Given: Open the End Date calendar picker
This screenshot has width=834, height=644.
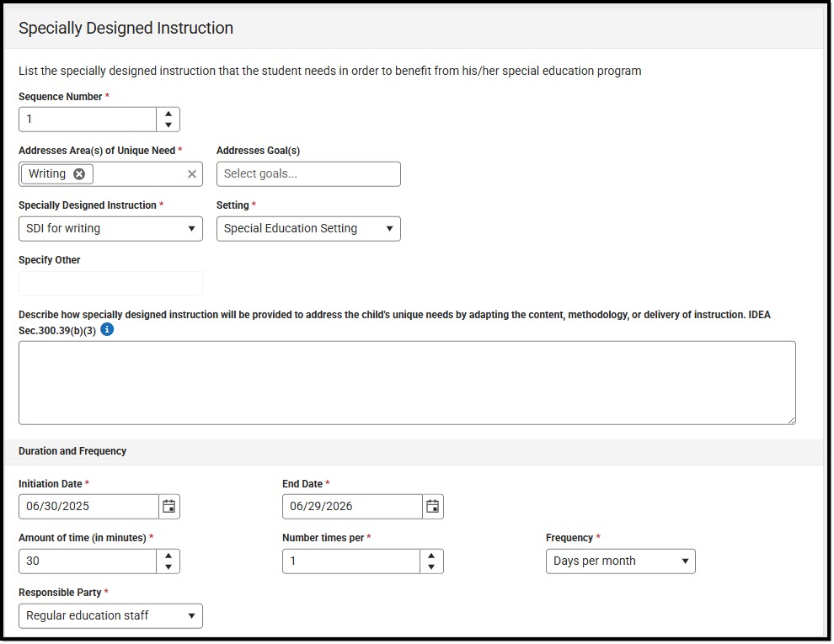Looking at the screenshot, I should pos(433,506).
